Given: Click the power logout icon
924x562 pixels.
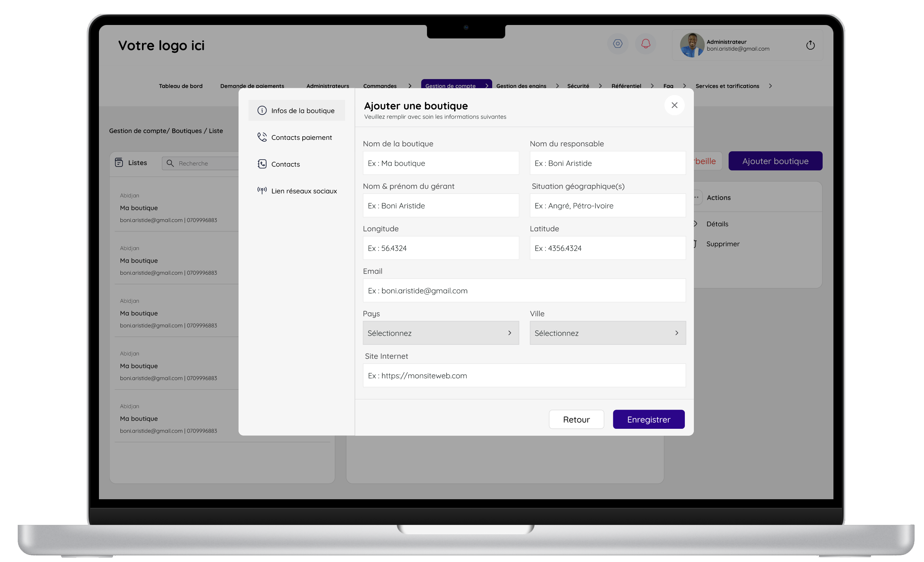Looking at the screenshot, I should 810,45.
